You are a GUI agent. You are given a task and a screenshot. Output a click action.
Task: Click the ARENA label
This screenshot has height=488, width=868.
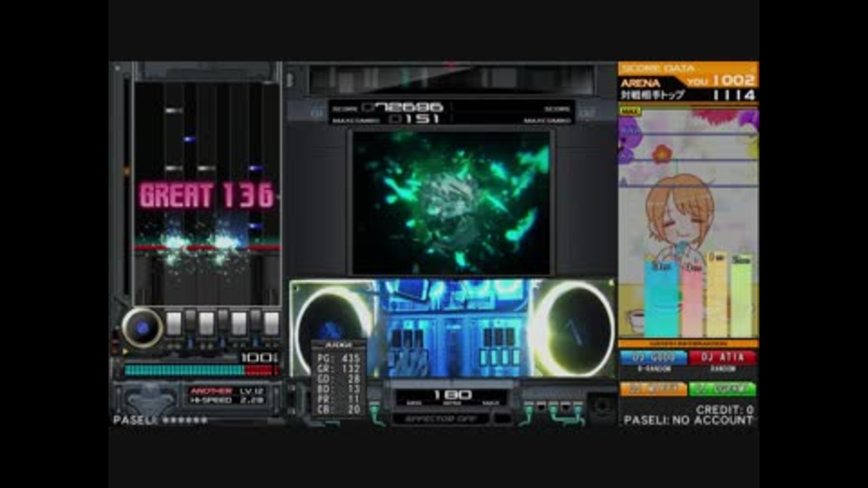(640, 83)
